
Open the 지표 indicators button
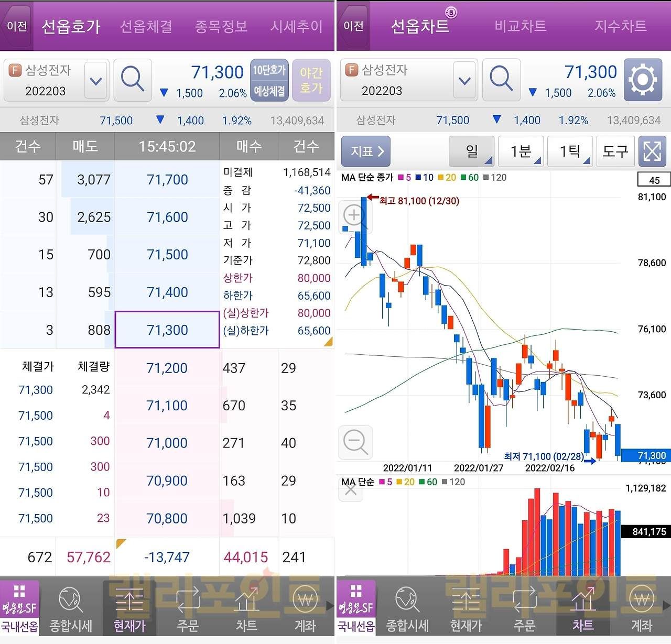point(366,151)
